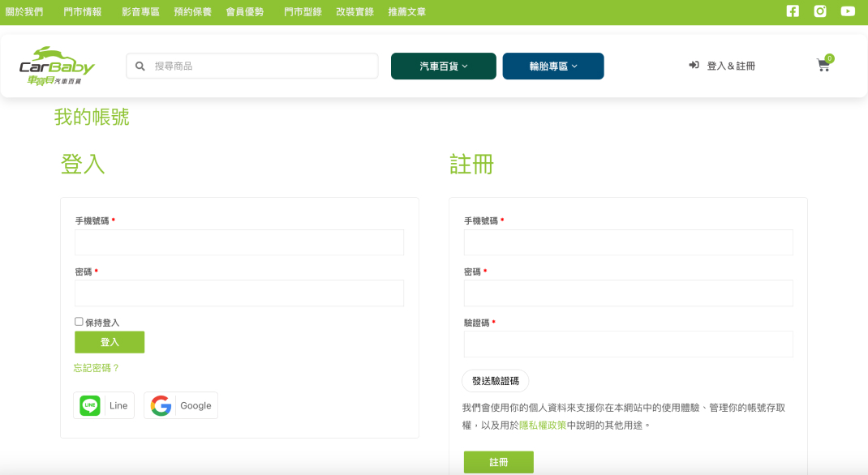Image resolution: width=868 pixels, height=475 pixels.
Task: Click the green 註冊 submit button
Action: (499, 462)
